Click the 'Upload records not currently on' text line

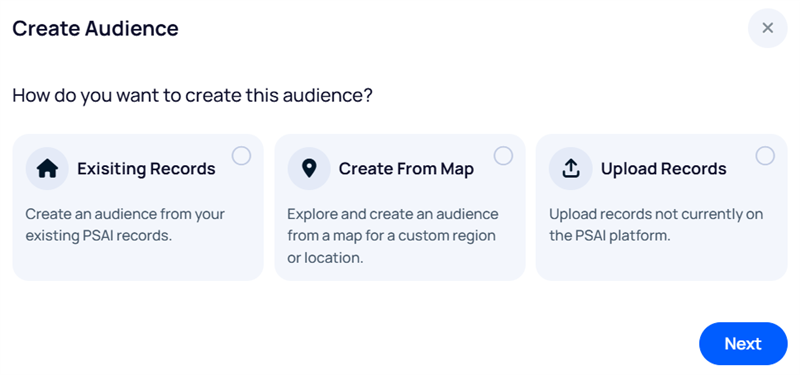(x=656, y=214)
